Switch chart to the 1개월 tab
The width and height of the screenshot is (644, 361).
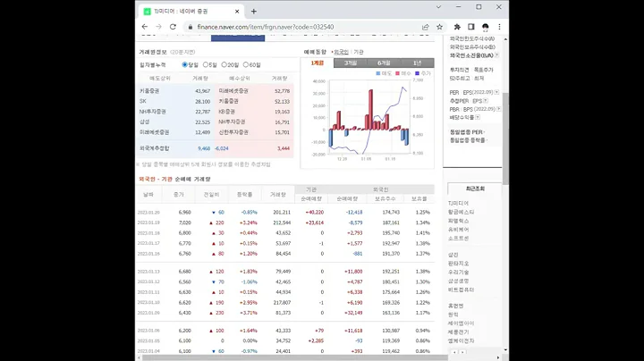pyautogui.click(x=317, y=63)
